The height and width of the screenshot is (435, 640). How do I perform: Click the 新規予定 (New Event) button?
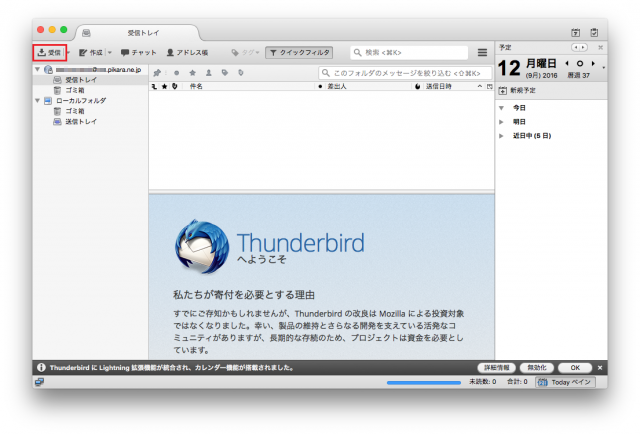[x=517, y=91]
